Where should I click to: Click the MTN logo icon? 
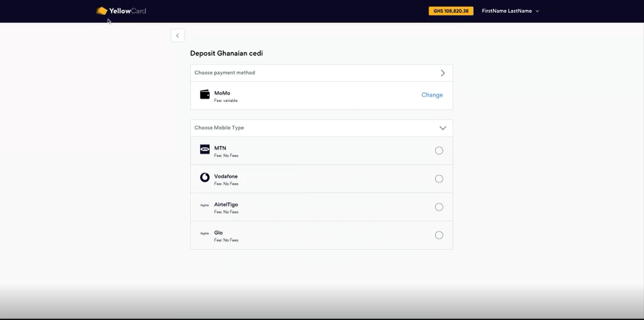click(205, 149)
